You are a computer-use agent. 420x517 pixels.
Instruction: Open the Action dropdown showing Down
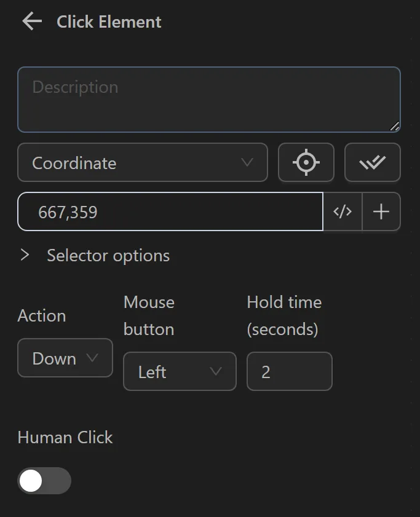pyautogui.click(x=65, y=358)
